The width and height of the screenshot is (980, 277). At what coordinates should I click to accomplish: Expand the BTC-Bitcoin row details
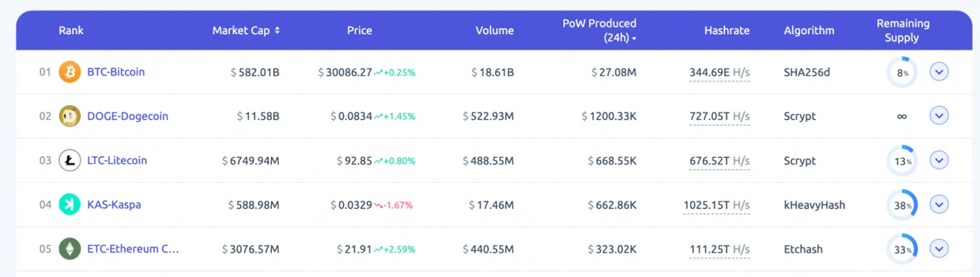click(x=939, y=72)
